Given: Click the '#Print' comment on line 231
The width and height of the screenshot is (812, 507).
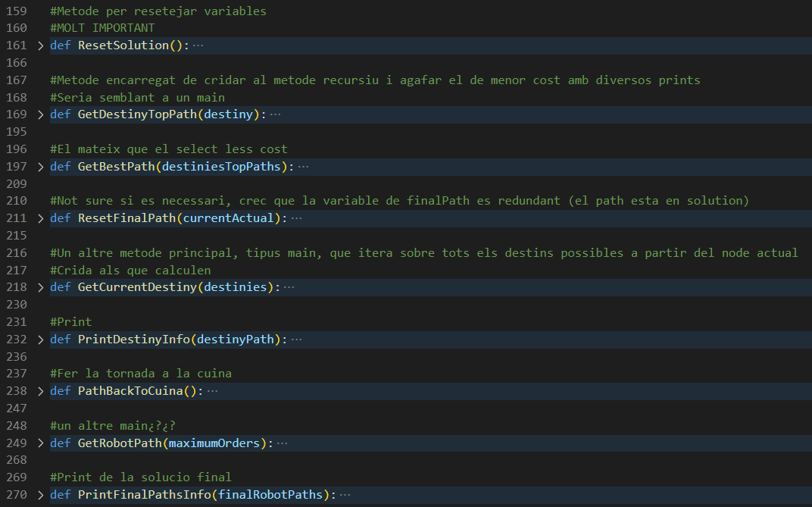Looking at the screenshot, I should (x=70, y=322).
